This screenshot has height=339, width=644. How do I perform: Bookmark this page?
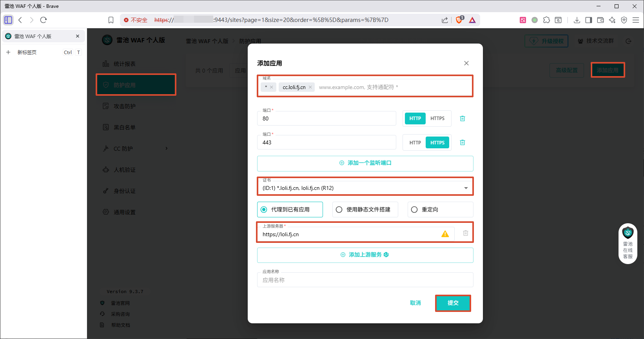point(111,20)
